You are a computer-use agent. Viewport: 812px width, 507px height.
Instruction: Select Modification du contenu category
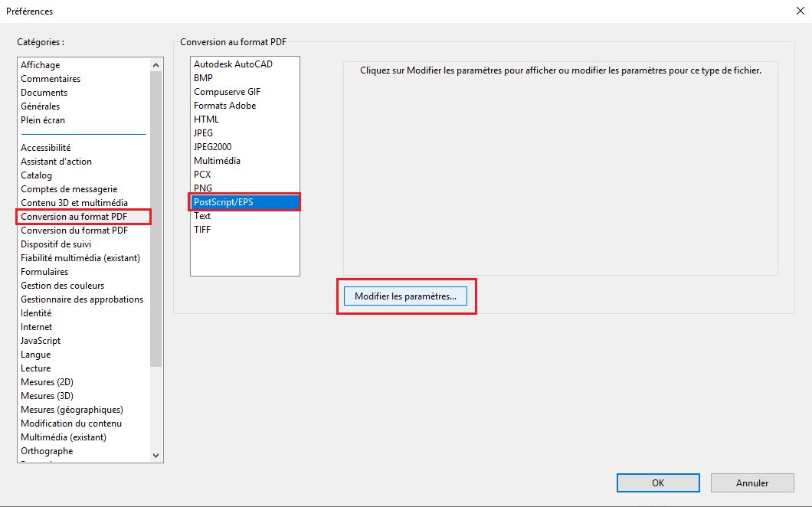tap(71, 423)
